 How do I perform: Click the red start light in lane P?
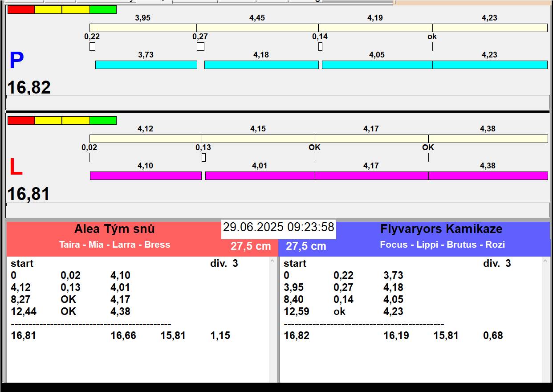[21, 9]
